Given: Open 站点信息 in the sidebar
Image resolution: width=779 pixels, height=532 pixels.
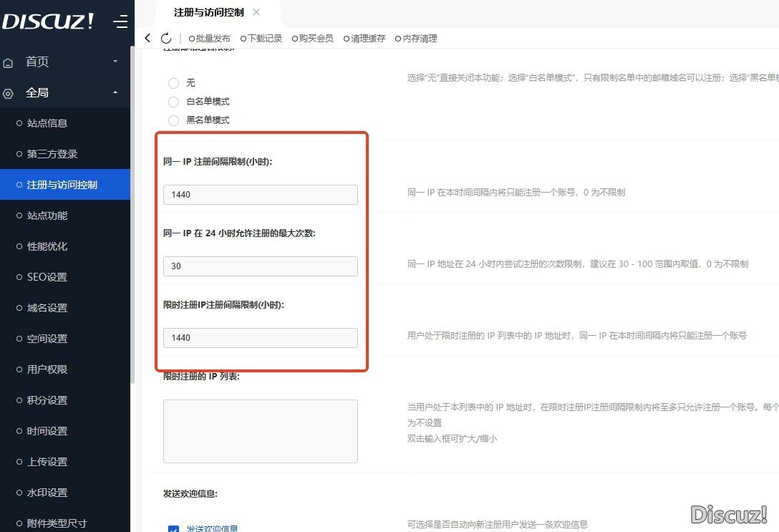Looking at the screenshot, I should tap(47, 123).
